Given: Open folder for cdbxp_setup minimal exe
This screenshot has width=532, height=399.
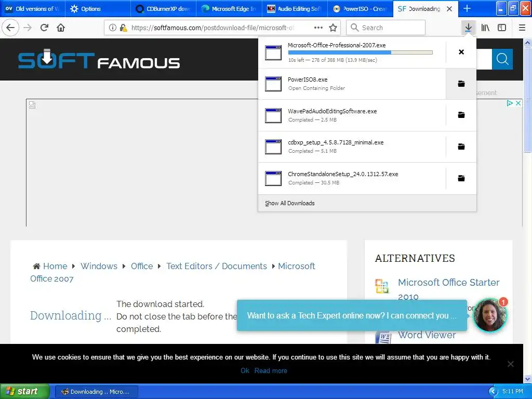Looking at the screenshot, I should pos(461,147).
